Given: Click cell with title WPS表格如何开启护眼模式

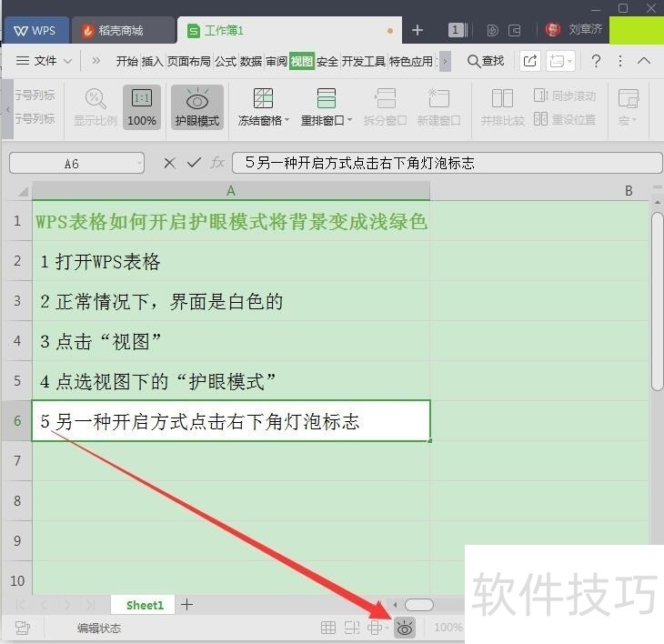Looking at the screenshot, I should [x=231, y=221].
